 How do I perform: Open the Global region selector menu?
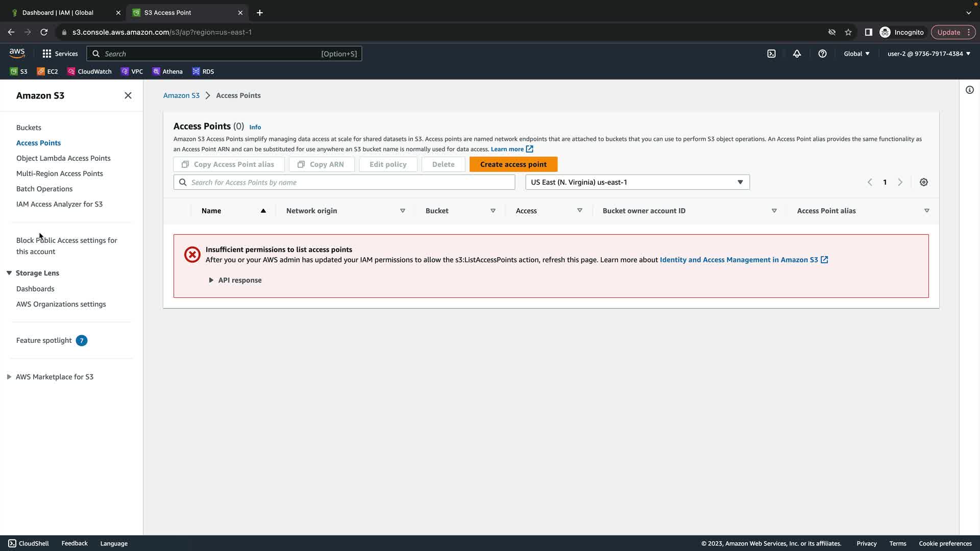(856, 54)
